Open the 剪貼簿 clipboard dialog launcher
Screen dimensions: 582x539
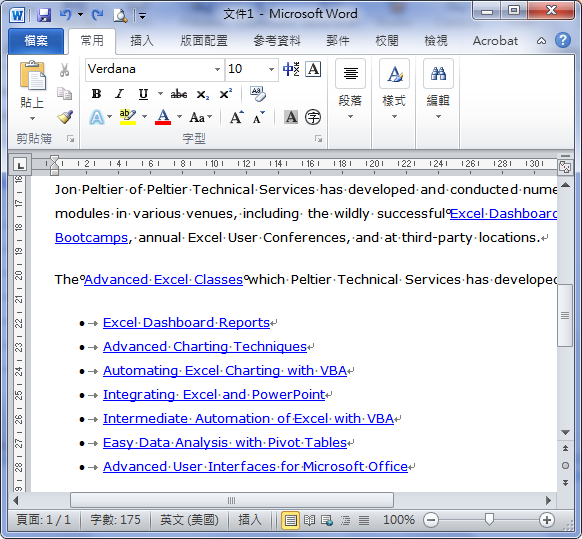(70, 139)
